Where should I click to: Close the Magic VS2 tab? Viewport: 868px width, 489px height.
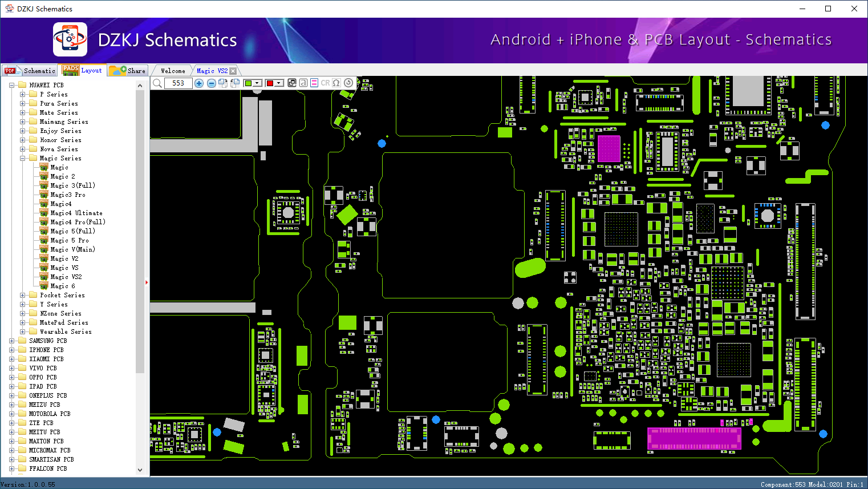tap(233, 71)
